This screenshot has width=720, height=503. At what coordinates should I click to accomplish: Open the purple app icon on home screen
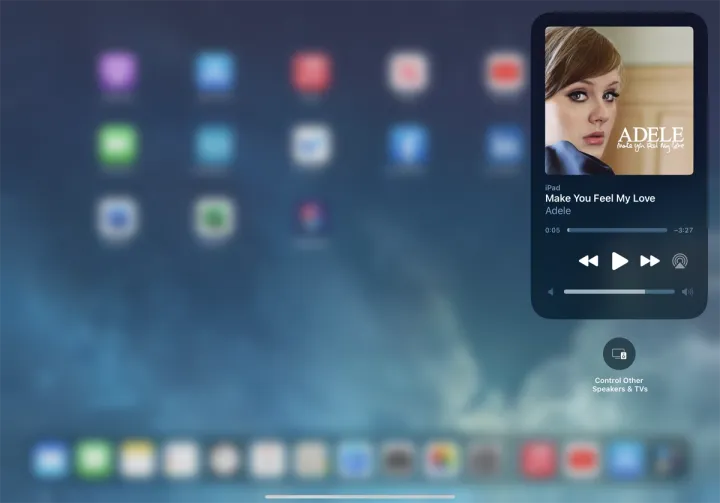117,72
